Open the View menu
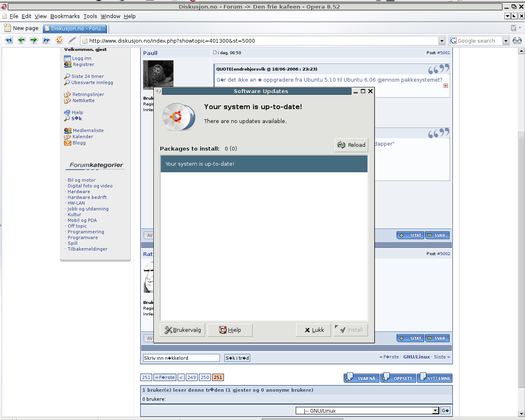Image resolution: width=525 pixels, height=420 pixels. (41, 16)
